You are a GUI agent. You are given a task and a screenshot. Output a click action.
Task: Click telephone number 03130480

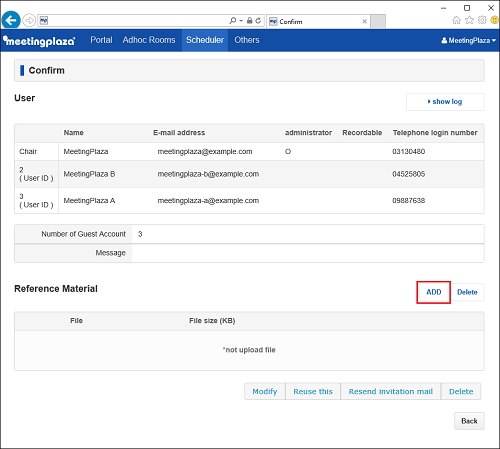tap(409, 152)
